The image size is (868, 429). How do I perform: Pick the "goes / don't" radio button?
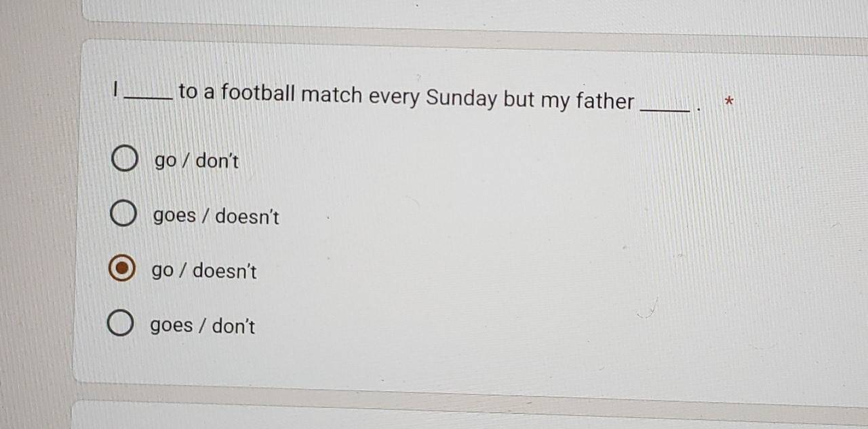tap(120, 325)
